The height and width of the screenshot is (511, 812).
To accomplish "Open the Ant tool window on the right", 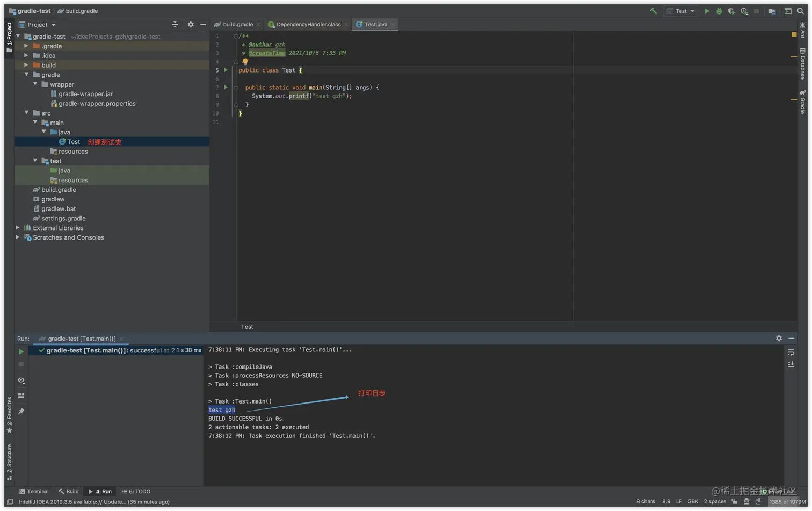I will click(x=802, y=30).
